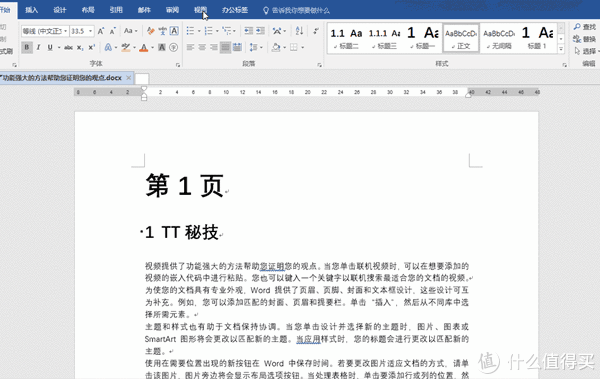Image resolution: width=600 pixels, height=379 pixels.
Task: Open the 插入 ribbon tab
Action: pyautogui.click(x=32, y=10)
